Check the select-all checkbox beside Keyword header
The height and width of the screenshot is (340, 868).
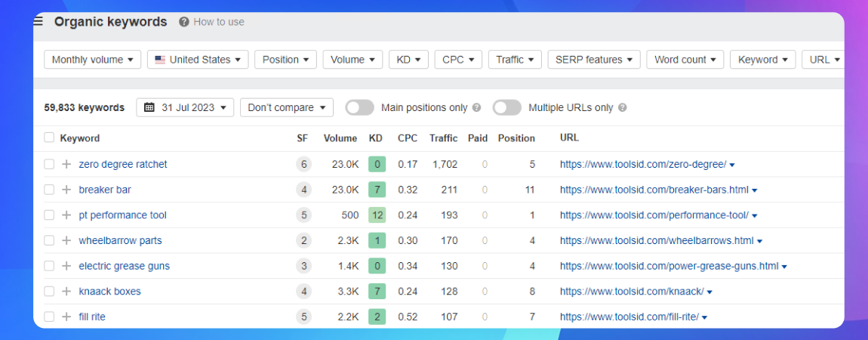pyautogui.click(x=49, y=138)
